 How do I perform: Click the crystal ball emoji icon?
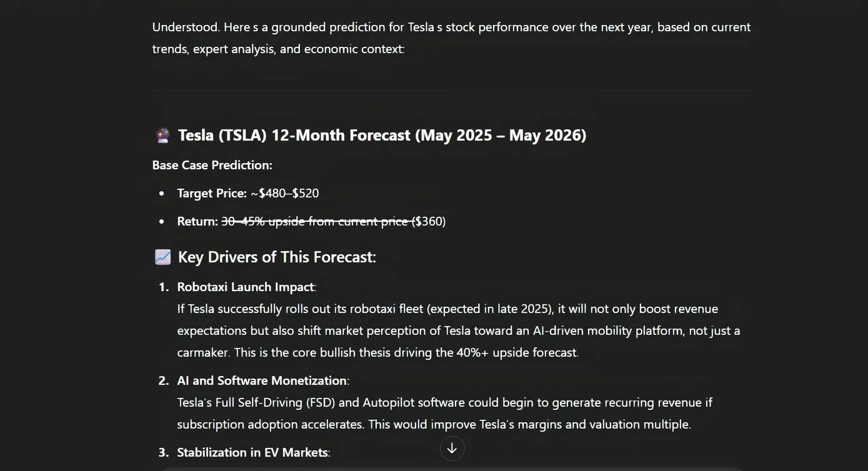point(162,136)
